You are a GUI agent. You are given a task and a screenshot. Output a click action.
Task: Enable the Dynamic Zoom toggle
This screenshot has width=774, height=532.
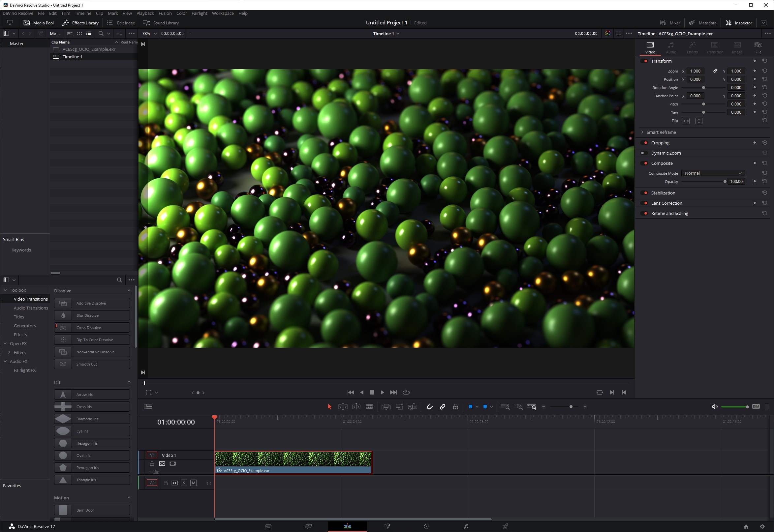coord(643,153)
